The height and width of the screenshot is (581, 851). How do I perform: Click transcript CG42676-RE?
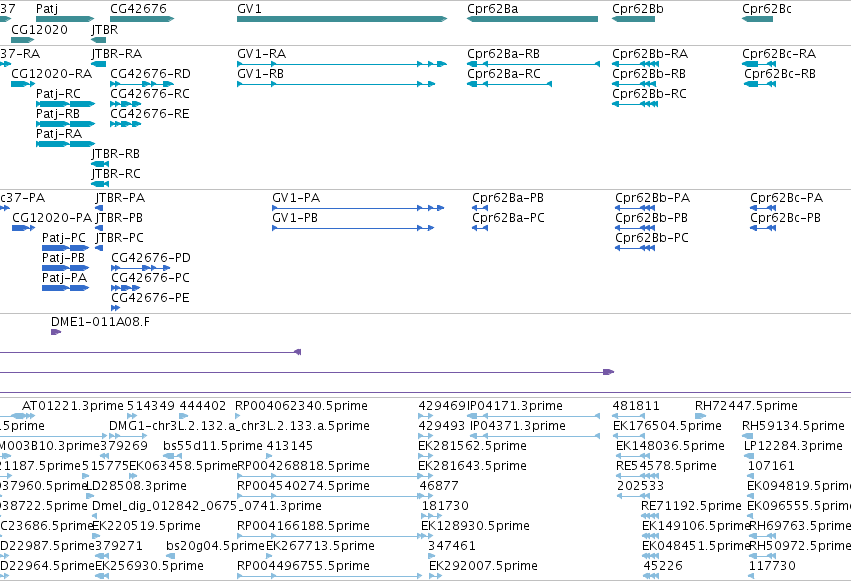tap(125, 124)
